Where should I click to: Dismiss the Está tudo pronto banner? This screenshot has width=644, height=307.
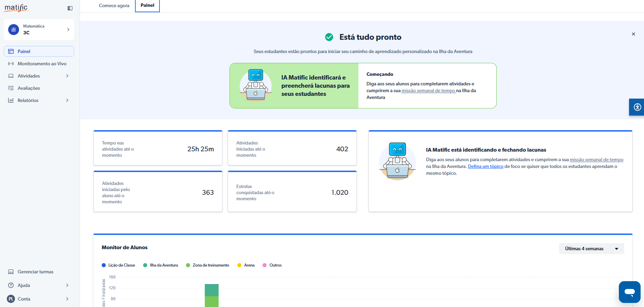coord(633,34)
